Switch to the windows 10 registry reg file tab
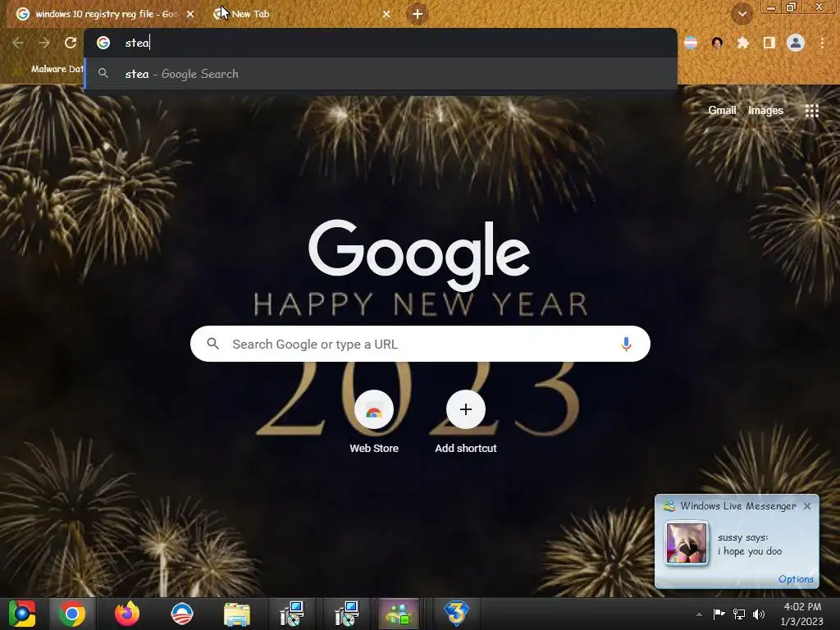The height and width of the screenshot is (630, 840). [104, 14]
